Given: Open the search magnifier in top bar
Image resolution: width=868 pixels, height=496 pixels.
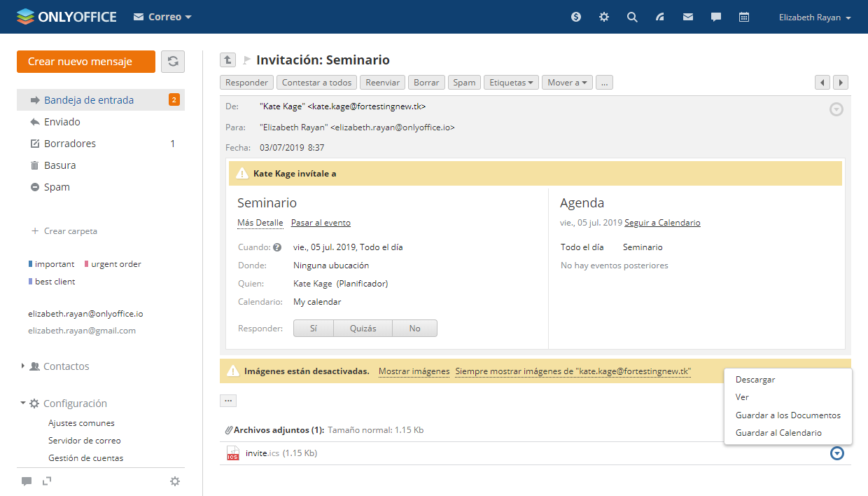Looking at the screenshot, I should pos(632,17).
